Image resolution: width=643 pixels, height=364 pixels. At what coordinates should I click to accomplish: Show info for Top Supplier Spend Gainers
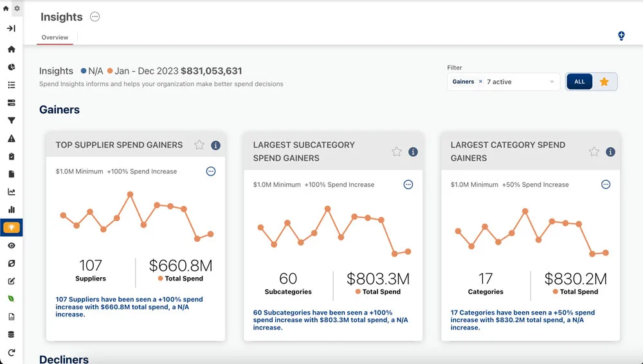coord(215,145)
